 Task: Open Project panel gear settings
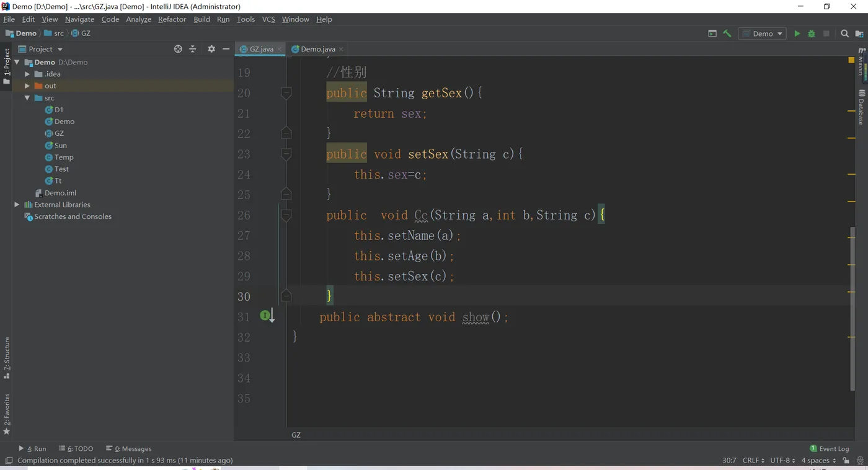(x=211, y=49)
